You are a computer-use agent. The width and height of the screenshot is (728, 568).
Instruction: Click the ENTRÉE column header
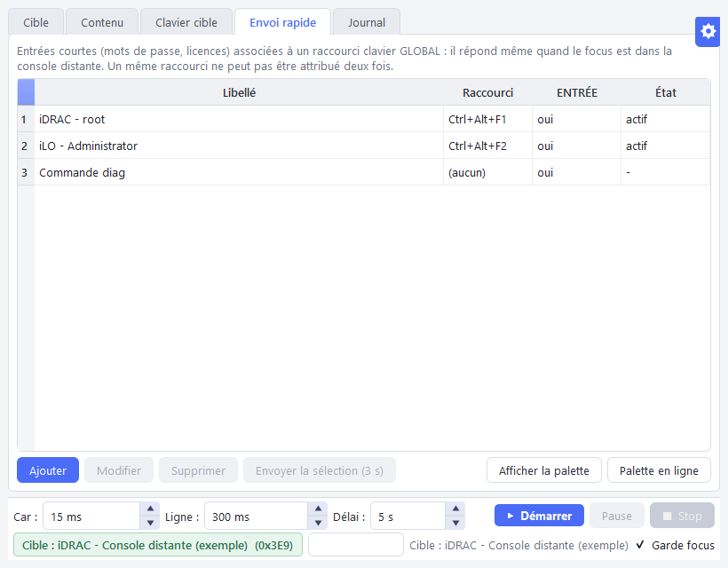(x=577, y=92)
